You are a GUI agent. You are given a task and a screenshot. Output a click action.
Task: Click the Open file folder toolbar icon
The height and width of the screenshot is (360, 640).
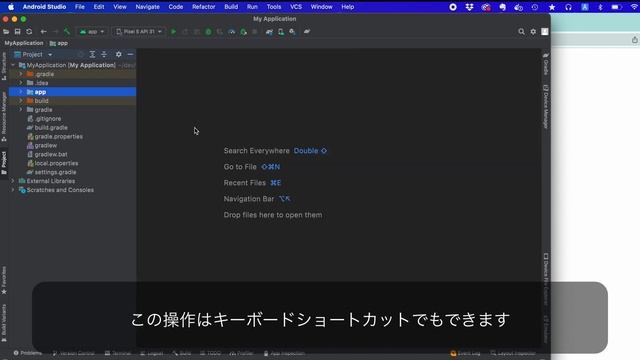(x=6, y=31)
